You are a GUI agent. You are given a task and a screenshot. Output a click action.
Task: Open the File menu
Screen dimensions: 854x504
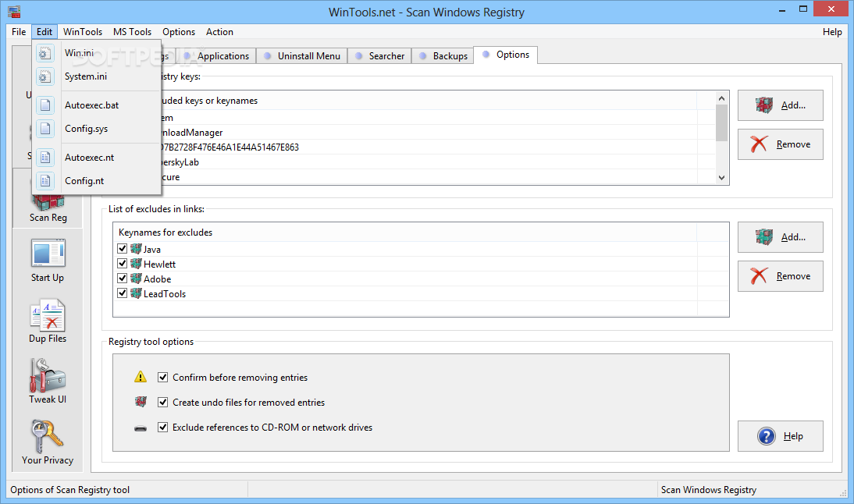point(19,31)
